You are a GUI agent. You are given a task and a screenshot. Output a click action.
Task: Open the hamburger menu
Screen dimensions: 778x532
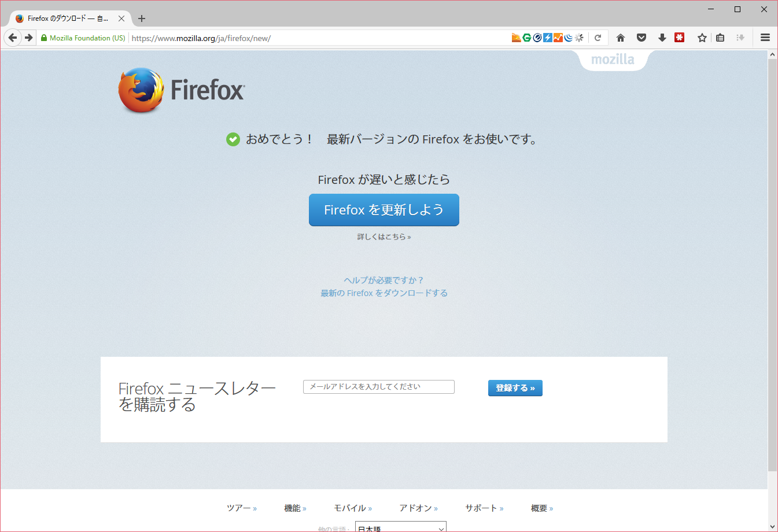tap(765, 38)
